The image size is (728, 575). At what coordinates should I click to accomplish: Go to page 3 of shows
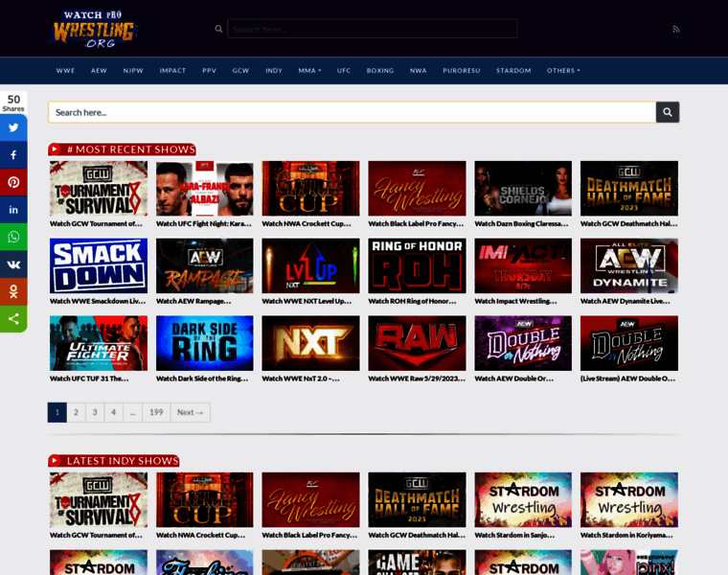(x=95, y=412)
